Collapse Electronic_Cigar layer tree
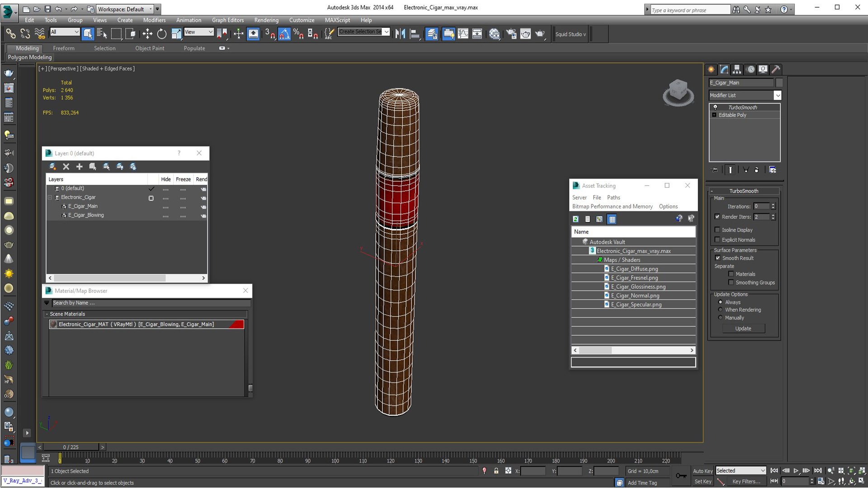This screenshot has height=488, width=868. tap(50, 197)
